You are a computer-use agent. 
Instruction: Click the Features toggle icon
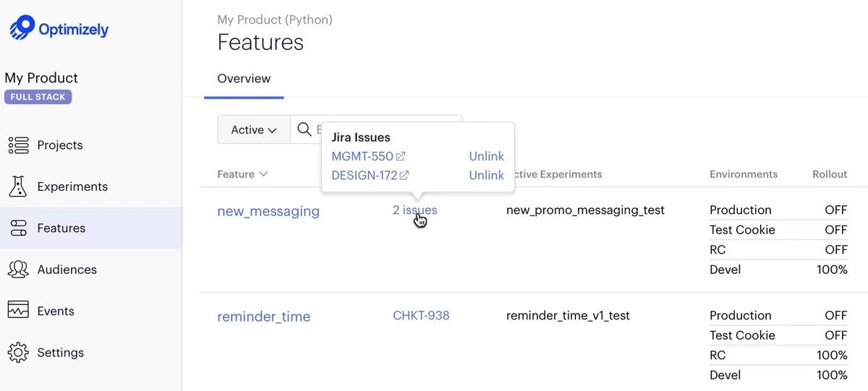pos(18,228)
